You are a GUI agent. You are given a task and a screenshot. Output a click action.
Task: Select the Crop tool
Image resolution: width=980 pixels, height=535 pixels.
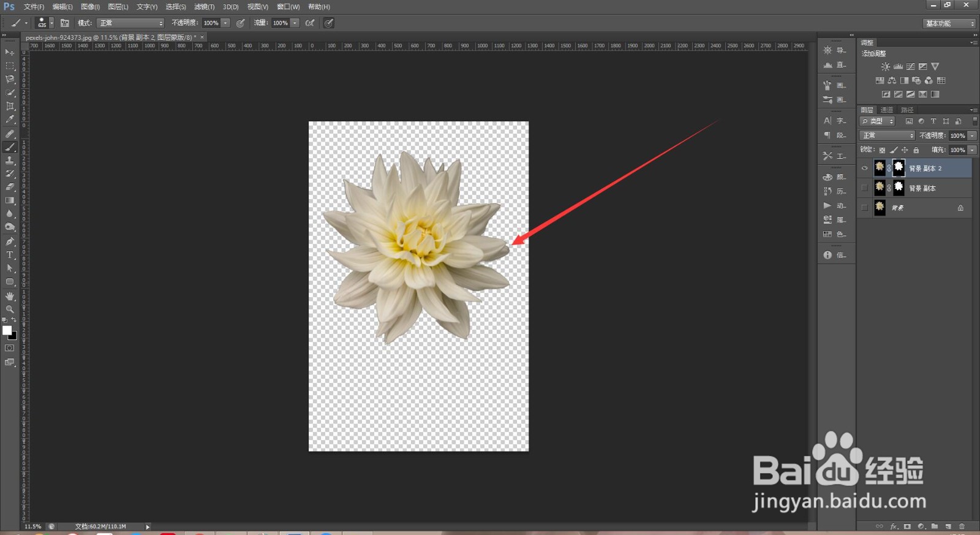pyautogui.click(x=10, y=106)
